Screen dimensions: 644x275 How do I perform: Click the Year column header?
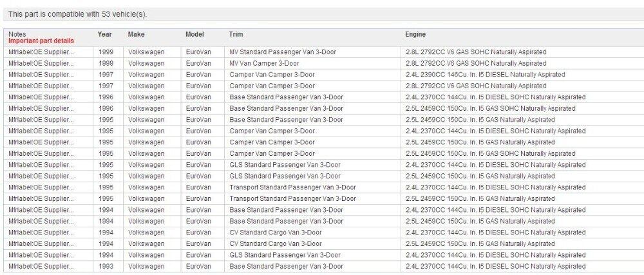point(105,33)
